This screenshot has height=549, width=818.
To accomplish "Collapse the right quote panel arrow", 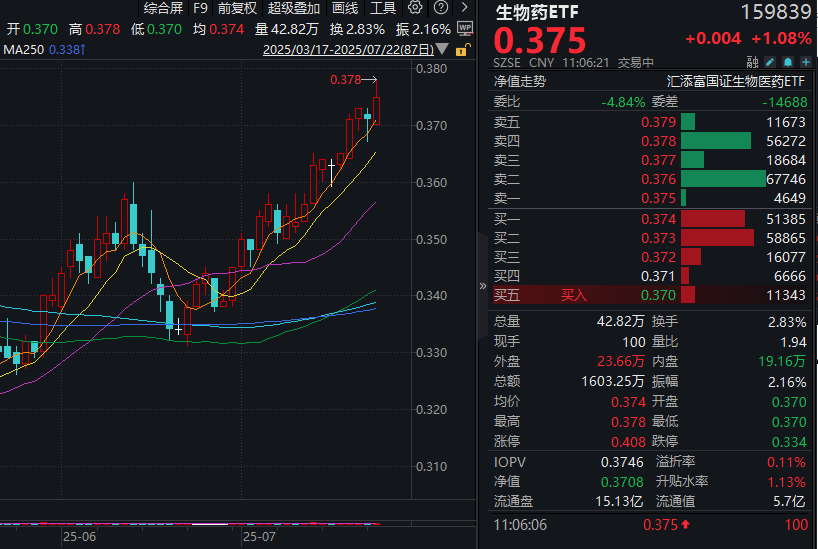I will (x=484, y=287).
